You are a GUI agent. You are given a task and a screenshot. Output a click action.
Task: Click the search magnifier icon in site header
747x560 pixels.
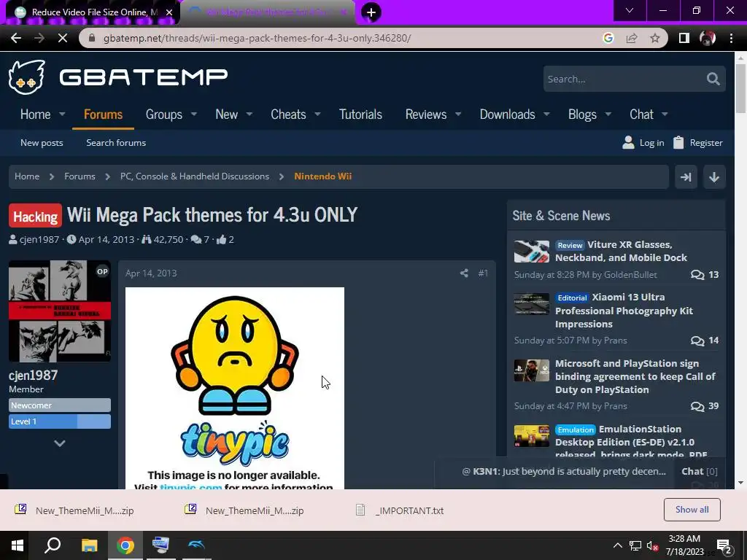click(x=713, y=79)
